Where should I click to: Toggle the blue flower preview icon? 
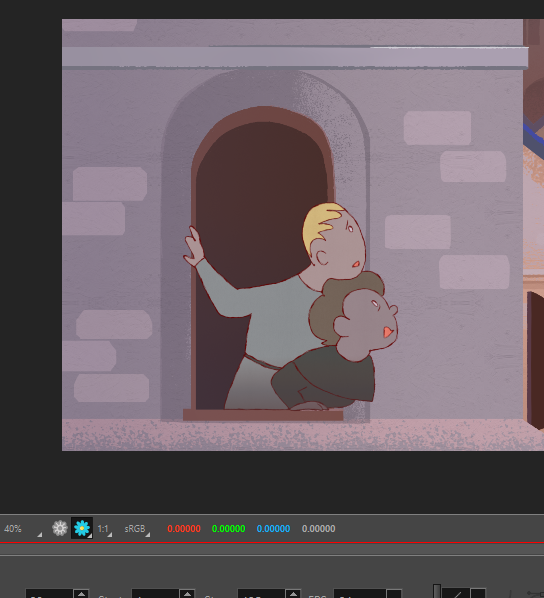[x=82, y=528]
